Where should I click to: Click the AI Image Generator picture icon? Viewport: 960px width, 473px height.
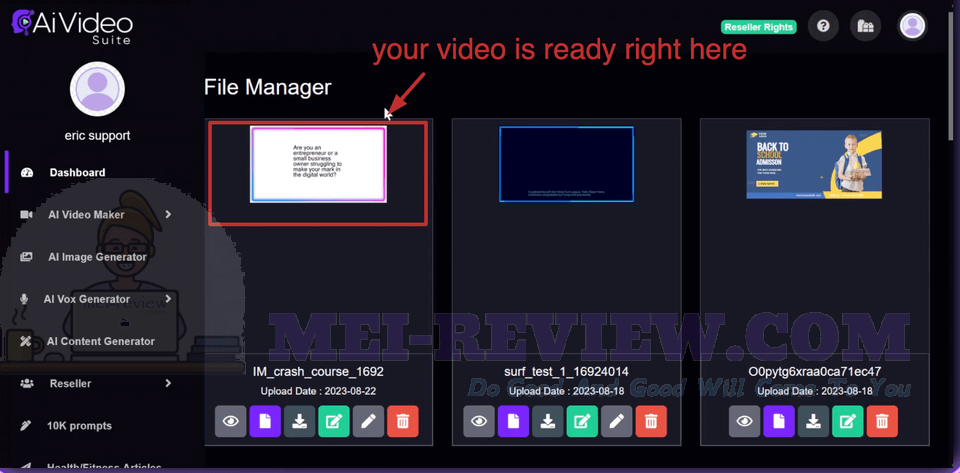tap(26, 257)
